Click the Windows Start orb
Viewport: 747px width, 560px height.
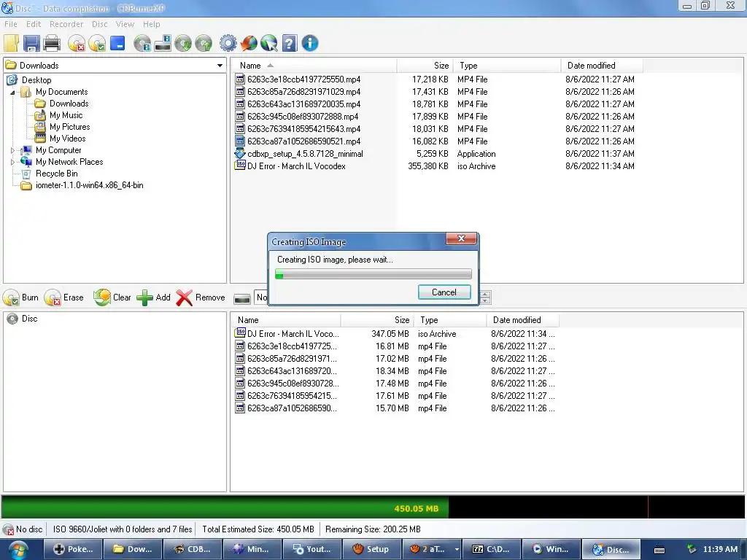[x=18, y=550]
